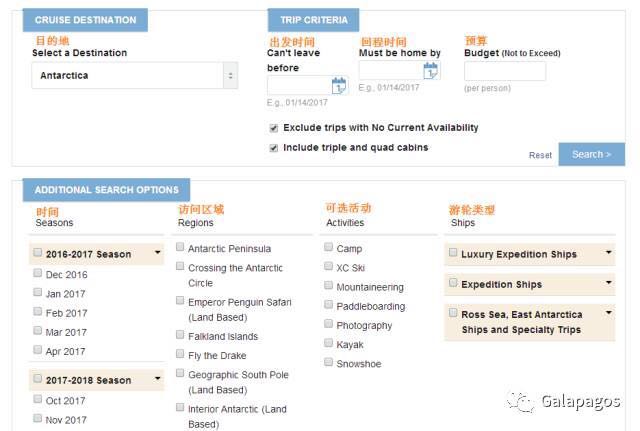The height and width of the screenshot is (431, 640).
Task: Collapse the 2016-2017 Season list
Action: pyautogui.click(x=158, y=252)
